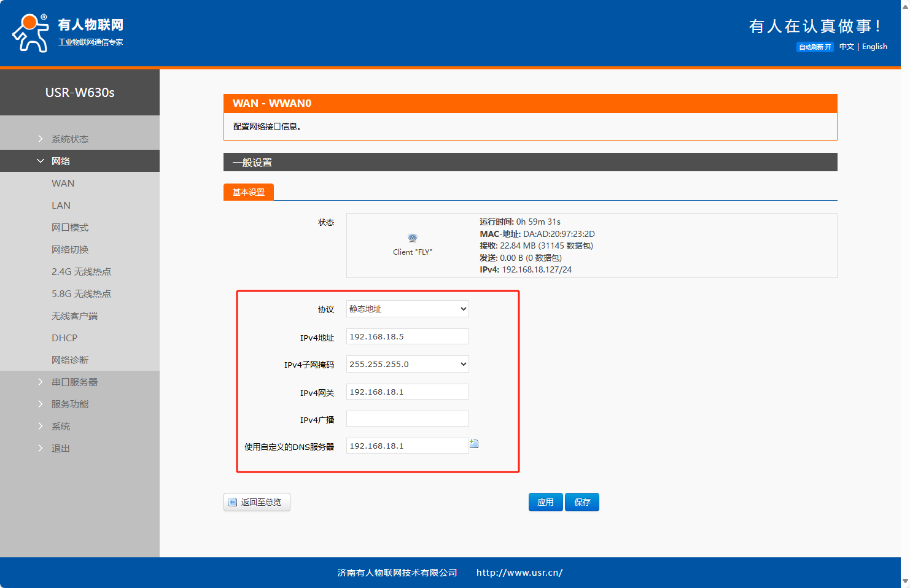
Task: Click the Save button
Action: coord(582,502)
